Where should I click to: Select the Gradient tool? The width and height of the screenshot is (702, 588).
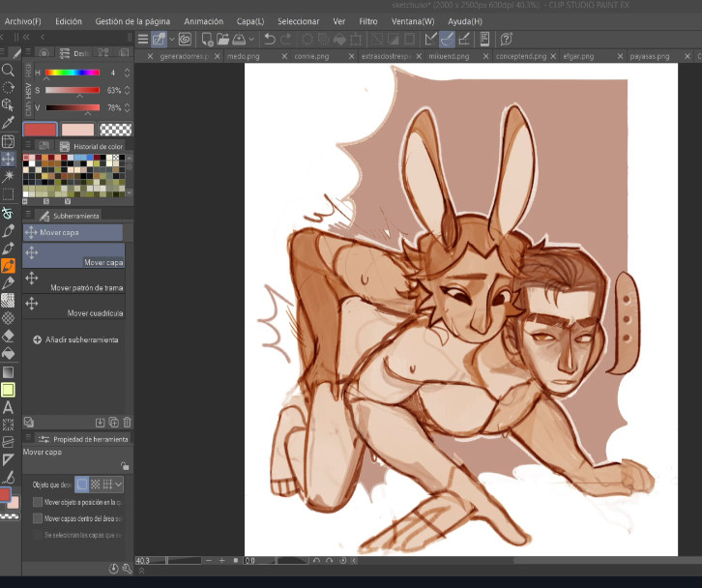8,372
